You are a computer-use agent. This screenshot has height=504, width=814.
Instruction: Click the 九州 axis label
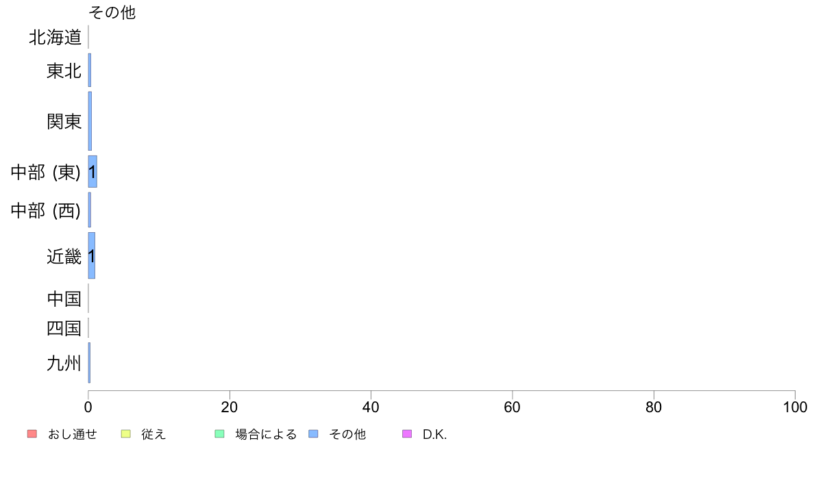(64, 363)
